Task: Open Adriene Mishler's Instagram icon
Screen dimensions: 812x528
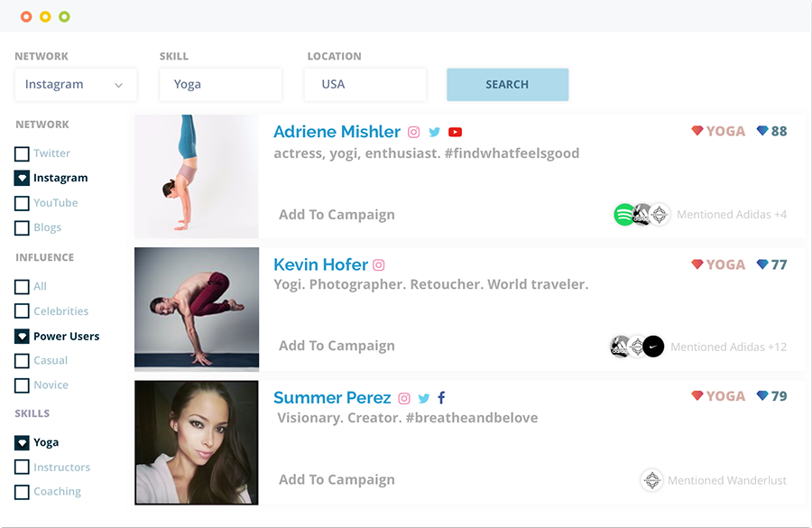Action: coord(414,132)
